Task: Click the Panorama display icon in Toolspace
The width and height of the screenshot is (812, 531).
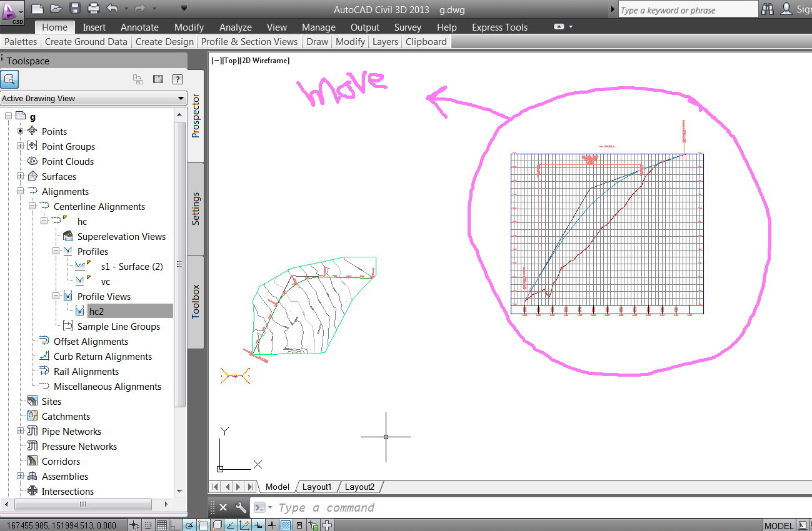Action: click(158, 79)
